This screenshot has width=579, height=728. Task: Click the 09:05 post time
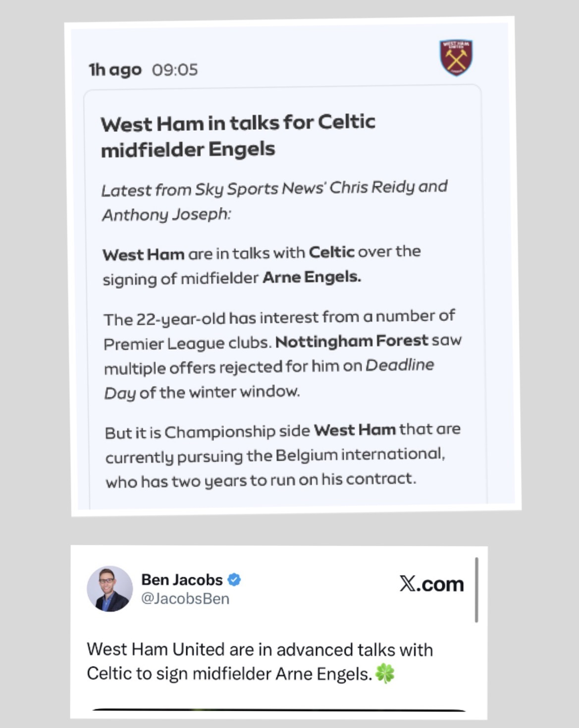(x=175, y=69)
